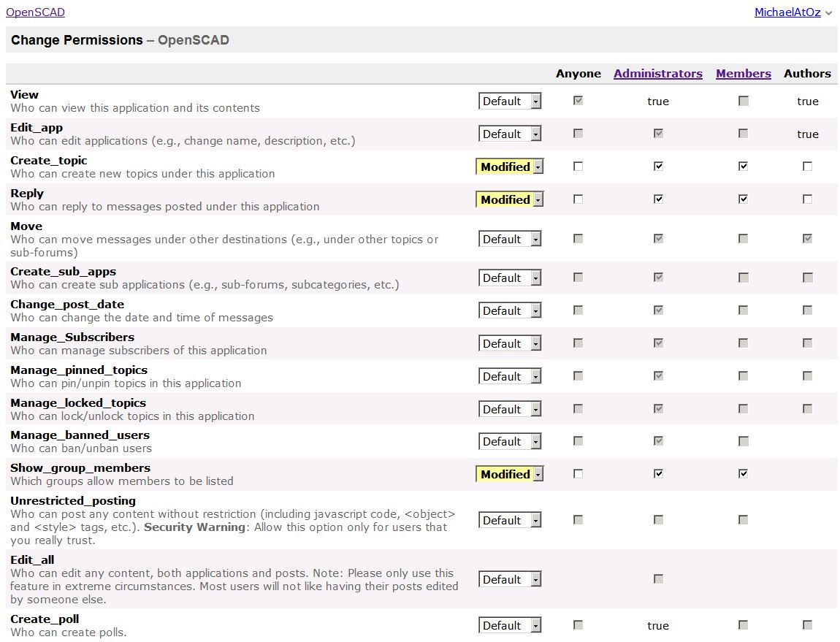Click the MichaelAtOz username link
This screenshot has width=840, height=642.
pos(787,12)
